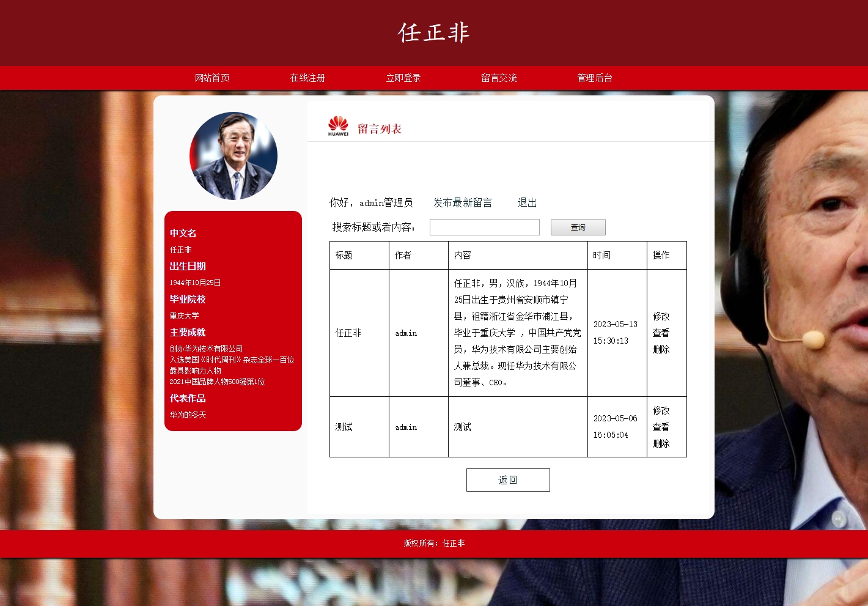Click 创办华为技术有限公司 in the sidebar

coord(206,349)
